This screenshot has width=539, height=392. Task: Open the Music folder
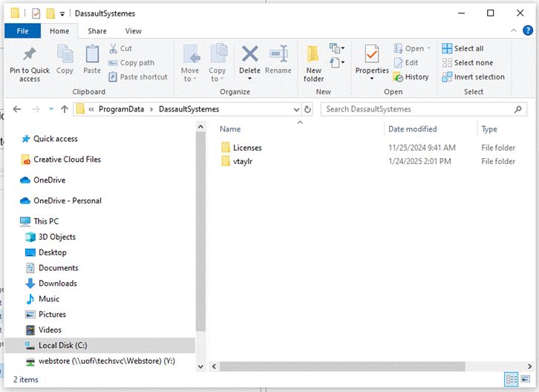point(49,298)
